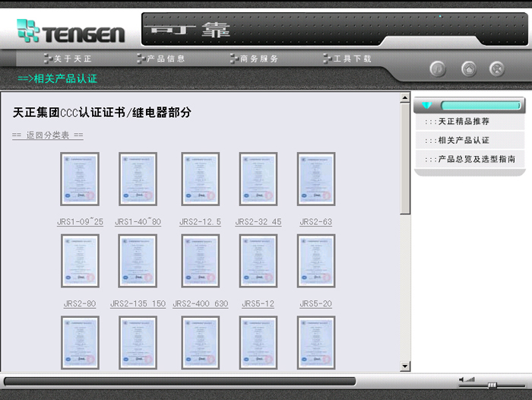Open the JRS2-63 certificate link
This screenshot has width=532, height=400.
[x=316, y=222]
